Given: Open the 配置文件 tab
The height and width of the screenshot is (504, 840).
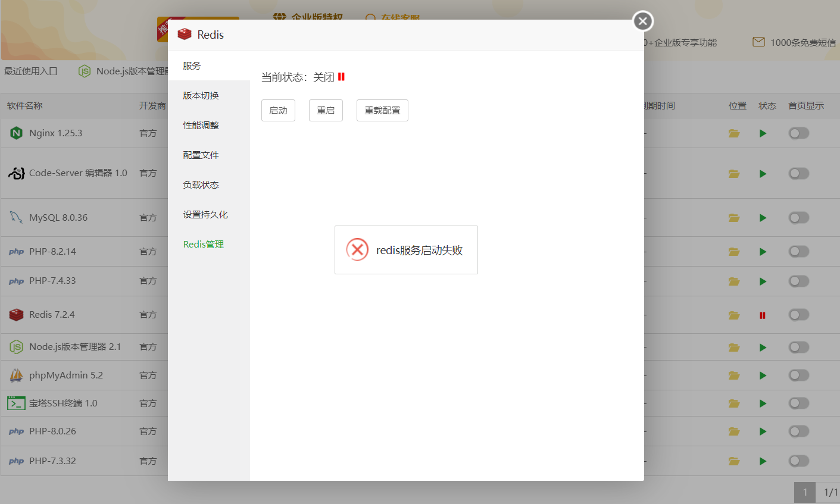Looking at the screenshot, I should click(209, 155).
